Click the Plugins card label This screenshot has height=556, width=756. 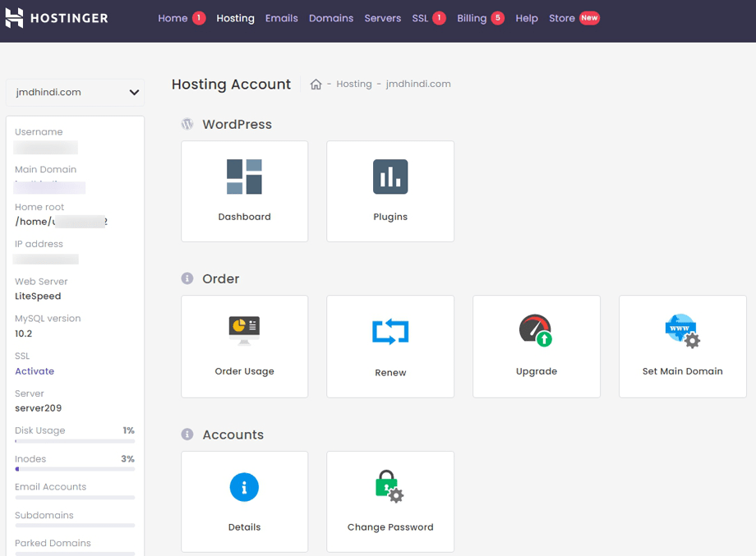pyautogui.click(x=390, y=217)
